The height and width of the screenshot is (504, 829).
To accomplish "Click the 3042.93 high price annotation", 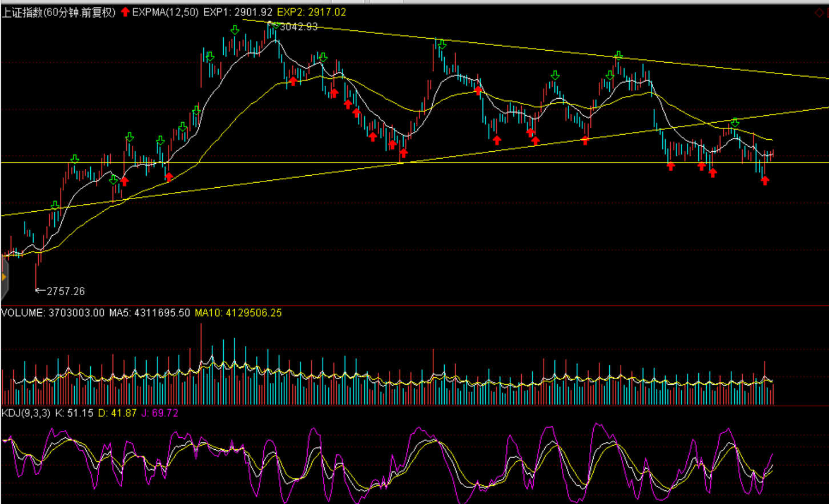I will coord(299,27).
